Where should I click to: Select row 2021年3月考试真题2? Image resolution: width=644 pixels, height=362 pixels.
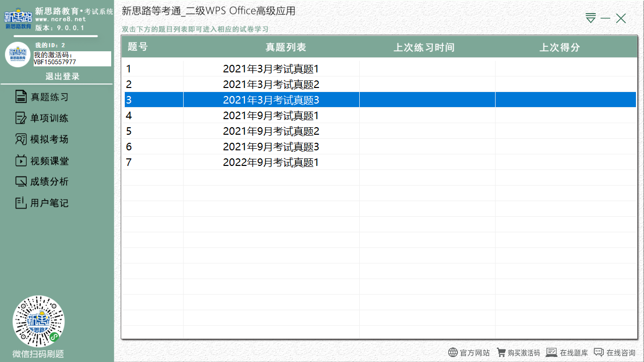(x=380, y=84)
